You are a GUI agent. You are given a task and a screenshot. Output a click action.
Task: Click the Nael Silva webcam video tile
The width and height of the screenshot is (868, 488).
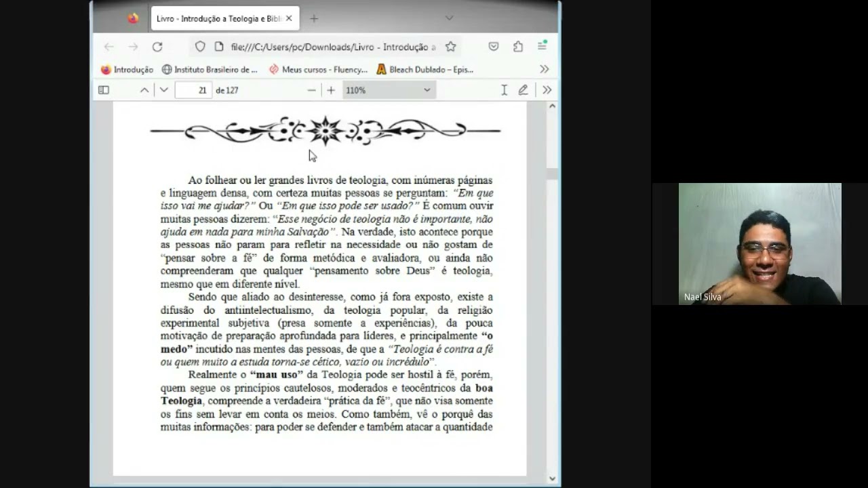tap(759, 244)
